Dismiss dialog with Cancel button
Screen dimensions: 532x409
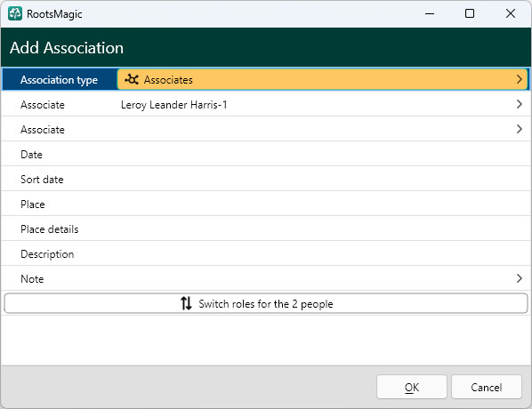pyautogui.click(x=487, y=387)
